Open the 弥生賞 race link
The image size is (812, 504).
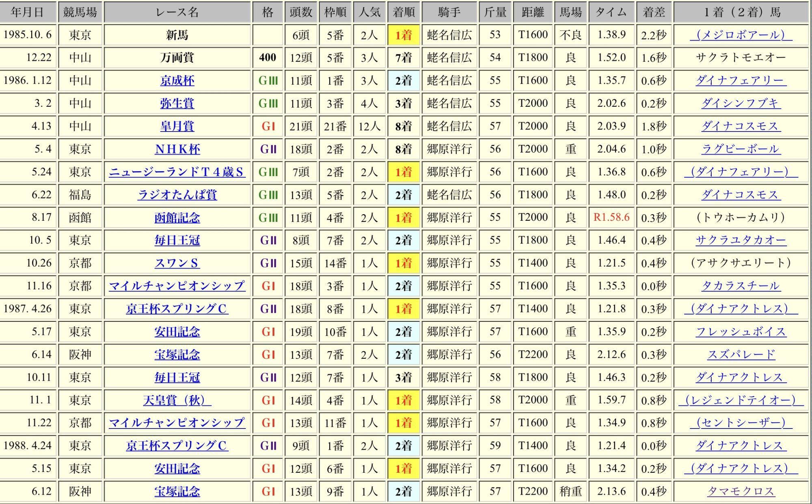point(177,103)
